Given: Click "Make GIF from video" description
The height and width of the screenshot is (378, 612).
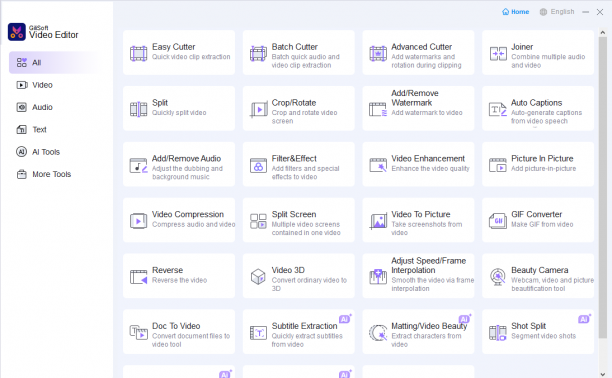Looking at the screenshot, I should pyautogui.click(x=542, y=225).
